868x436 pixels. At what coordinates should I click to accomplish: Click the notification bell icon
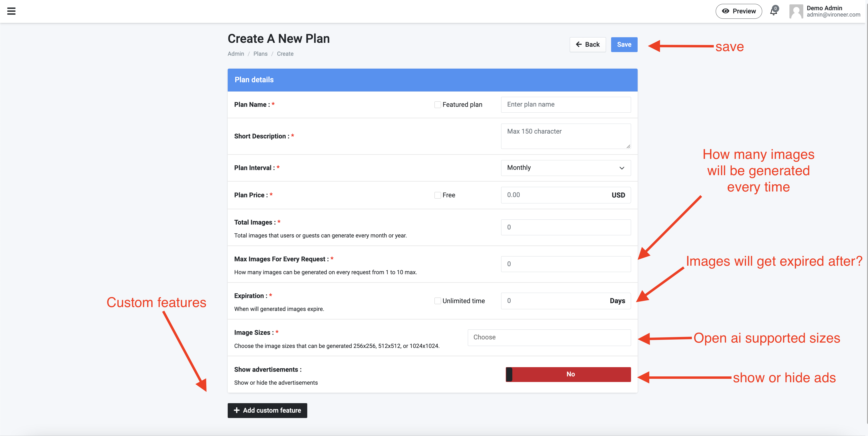[x=773, y=11]
